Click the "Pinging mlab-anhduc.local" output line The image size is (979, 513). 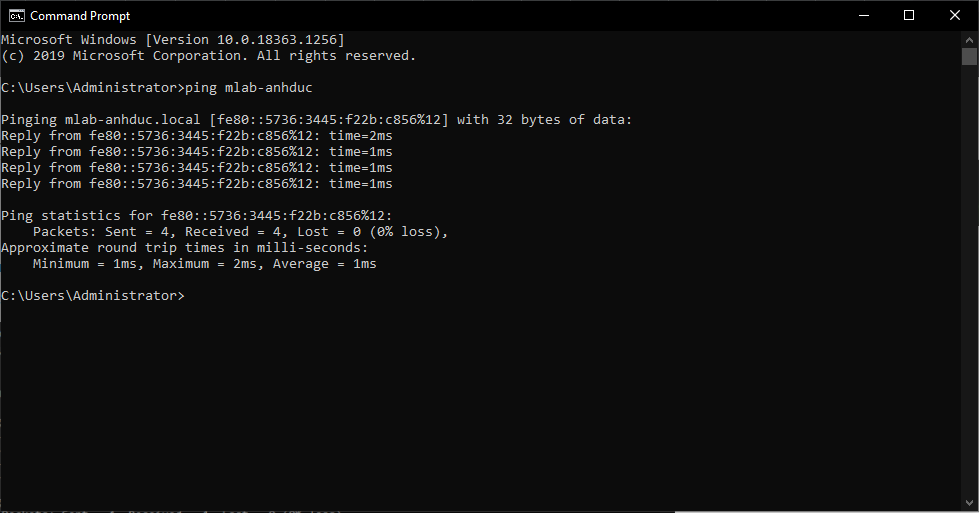(317, 119)
